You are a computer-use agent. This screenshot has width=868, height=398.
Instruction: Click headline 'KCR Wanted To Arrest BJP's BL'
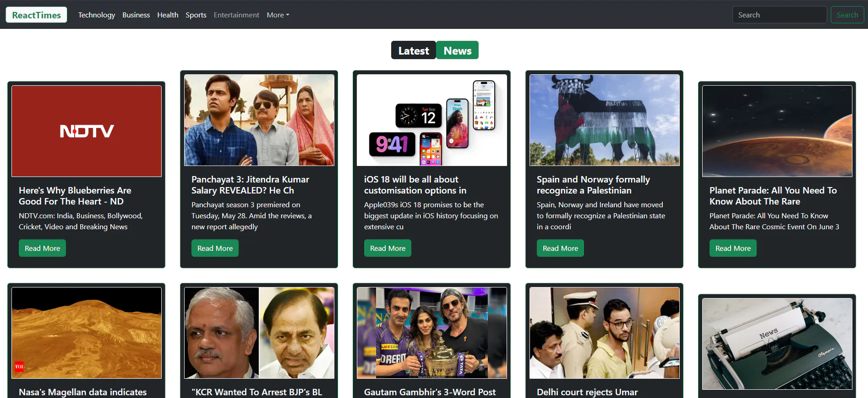pyautogui.click(x=257, y=392)
